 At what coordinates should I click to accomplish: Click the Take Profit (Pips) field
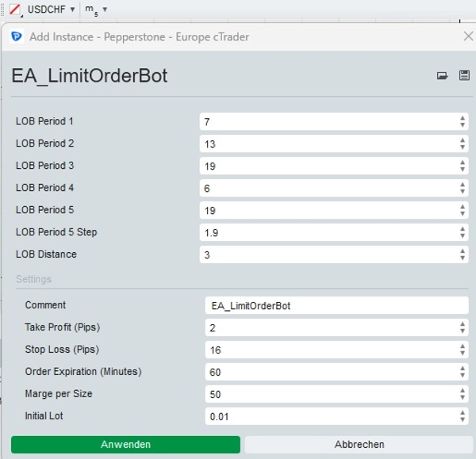[336, 327]
